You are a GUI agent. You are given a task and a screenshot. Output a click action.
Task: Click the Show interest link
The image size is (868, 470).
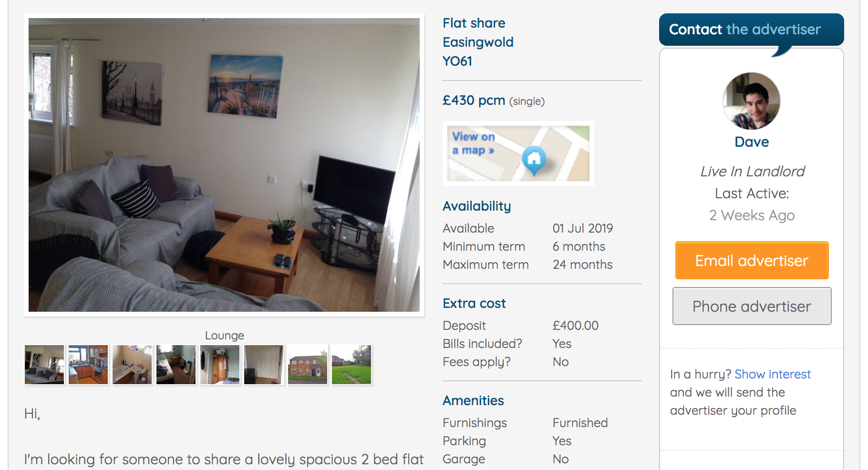click(772, 374)
